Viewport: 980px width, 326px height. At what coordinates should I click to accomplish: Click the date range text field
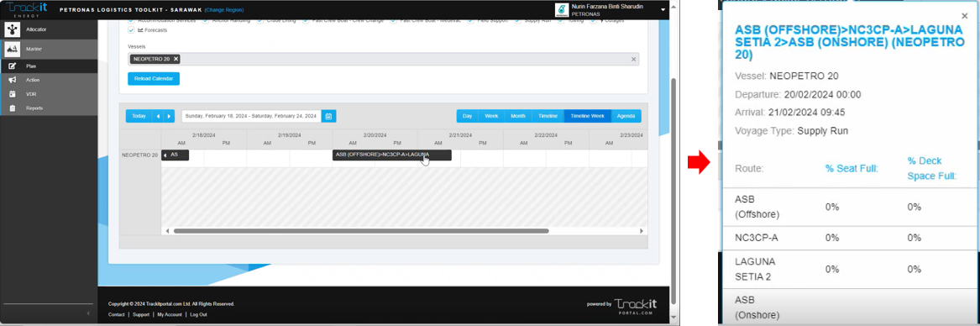(251, 116)
